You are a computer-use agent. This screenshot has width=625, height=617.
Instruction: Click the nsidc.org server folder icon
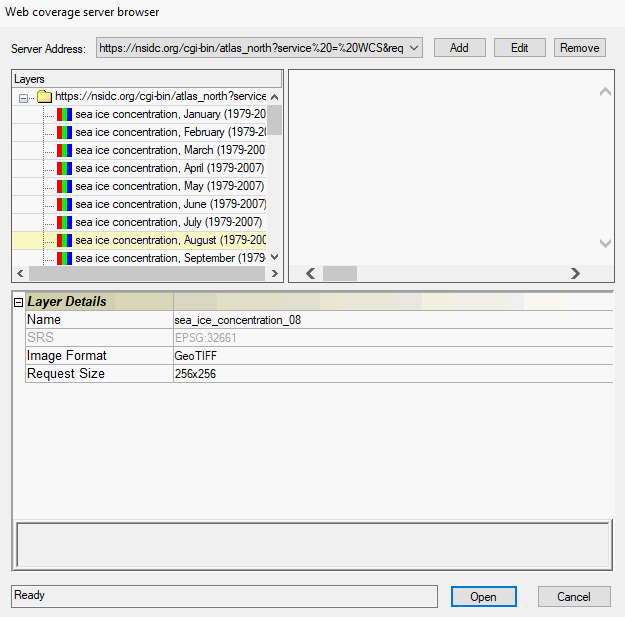pyautogui.click(x=44, y=96)
